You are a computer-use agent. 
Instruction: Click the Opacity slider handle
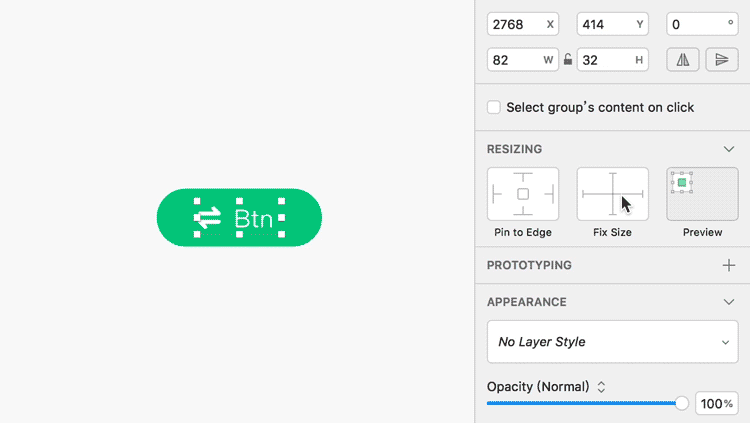[682, 403]
